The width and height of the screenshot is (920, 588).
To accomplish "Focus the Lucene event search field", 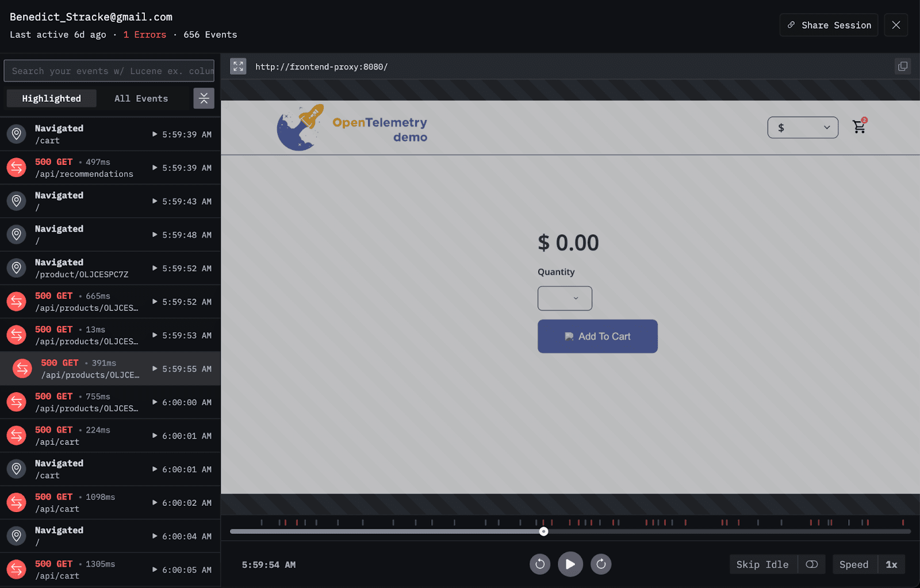I will coord(109,71).
